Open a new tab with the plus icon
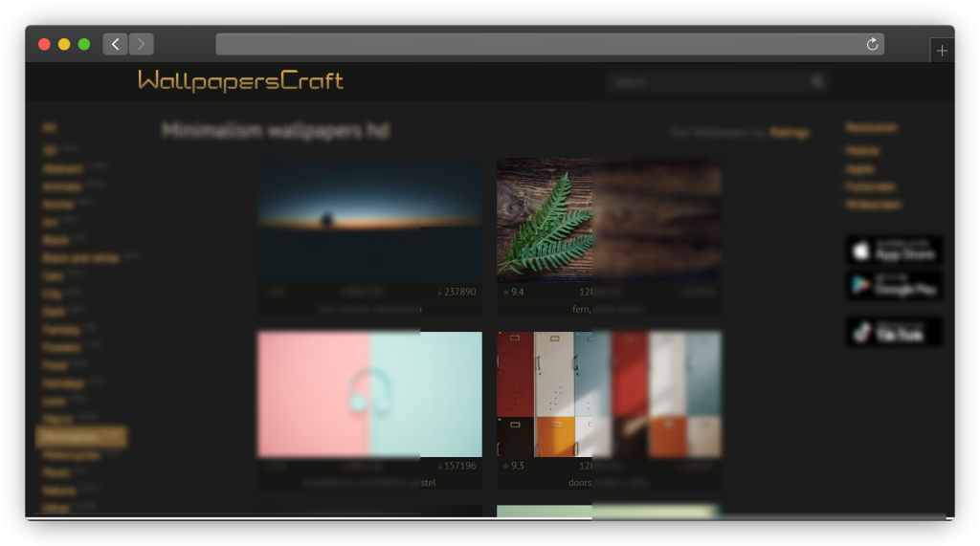The width and height of the screenshot is (980, 546). point(942,51)
